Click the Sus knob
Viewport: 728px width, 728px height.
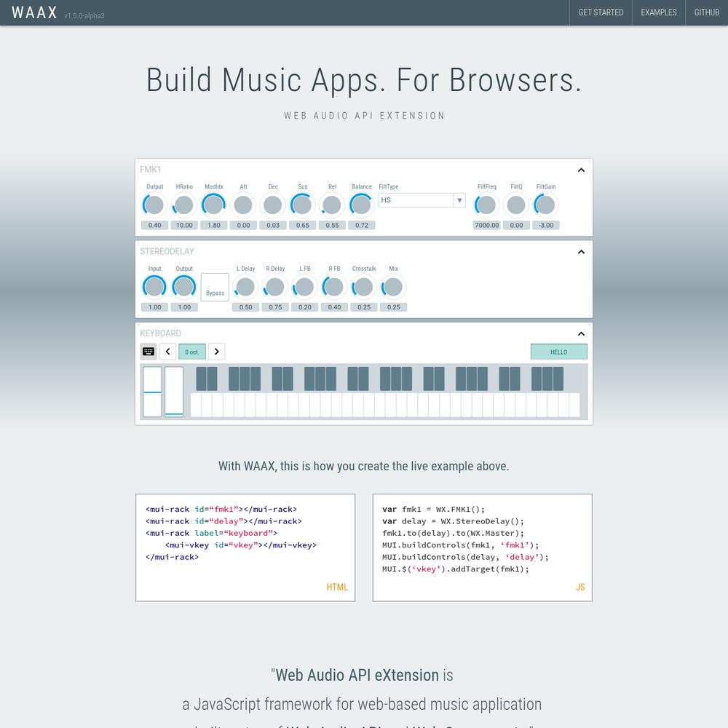[302, 205]
